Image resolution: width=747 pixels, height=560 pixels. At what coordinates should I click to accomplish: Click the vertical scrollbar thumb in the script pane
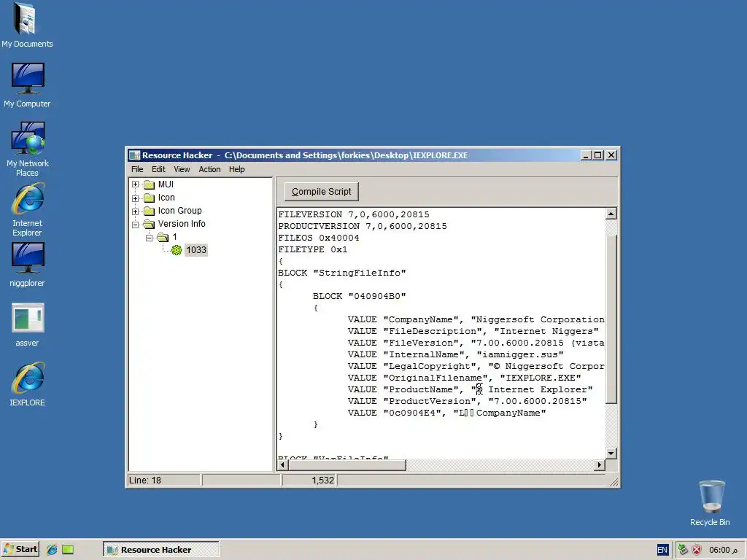pos(611,319)
